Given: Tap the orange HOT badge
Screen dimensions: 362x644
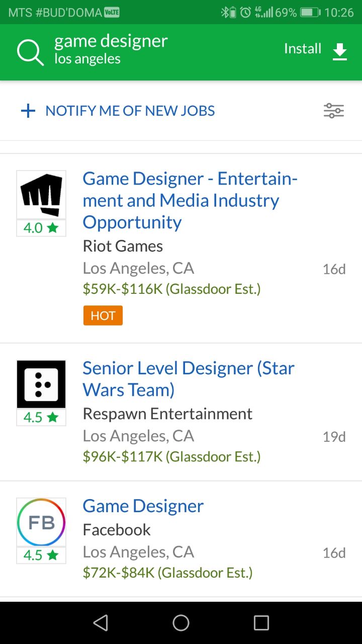Looking at the screenshot, I should 103,316.
